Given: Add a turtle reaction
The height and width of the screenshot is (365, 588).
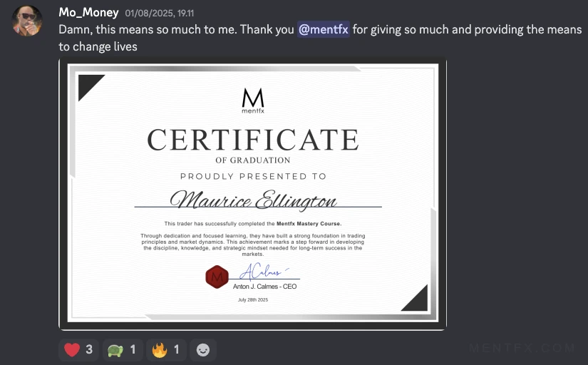Looking at the screenshot, I should coord(123,349).
